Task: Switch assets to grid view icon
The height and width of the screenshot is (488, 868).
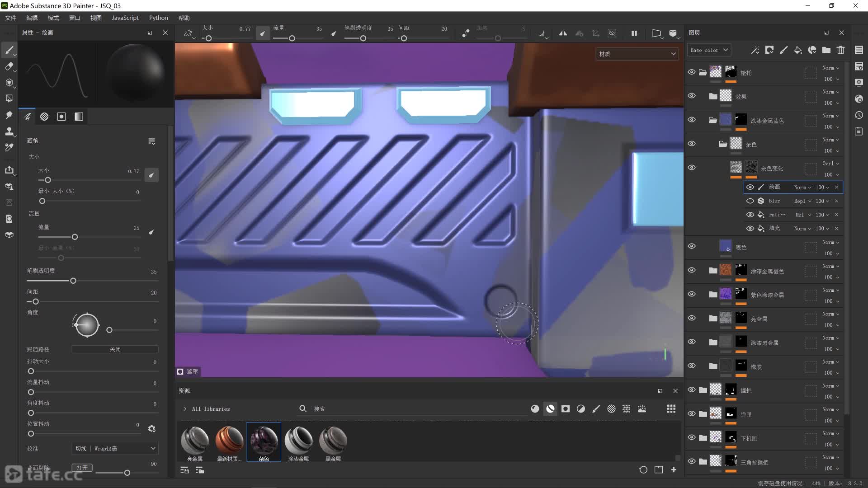Action: pyautogui.click(x=671, y=408)
